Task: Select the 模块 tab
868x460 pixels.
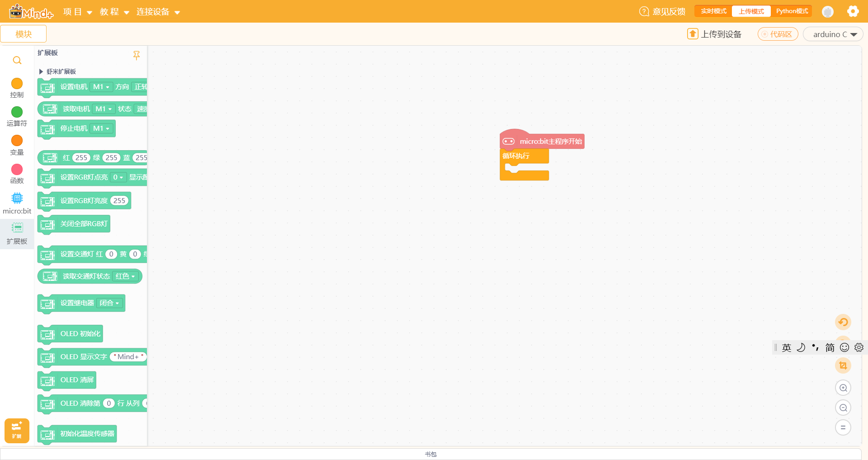Action: (24, 34)
